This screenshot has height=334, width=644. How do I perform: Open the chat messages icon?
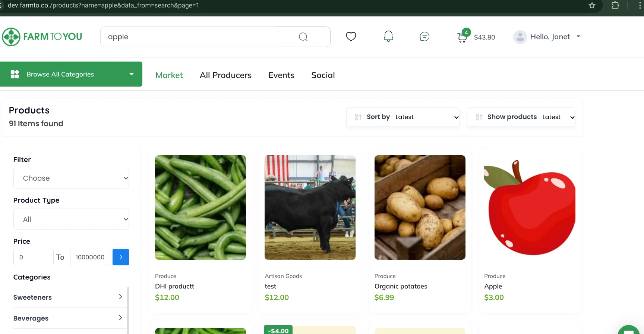[x=424, y=36]
